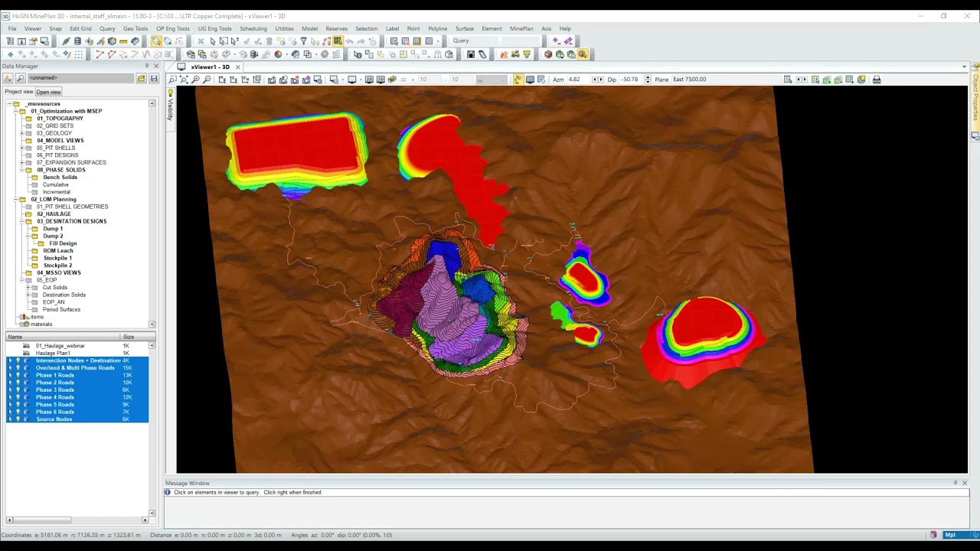The image size is (980, 551).
Task: Click the delete trash can toolbar icon
Action: point(269,41)
